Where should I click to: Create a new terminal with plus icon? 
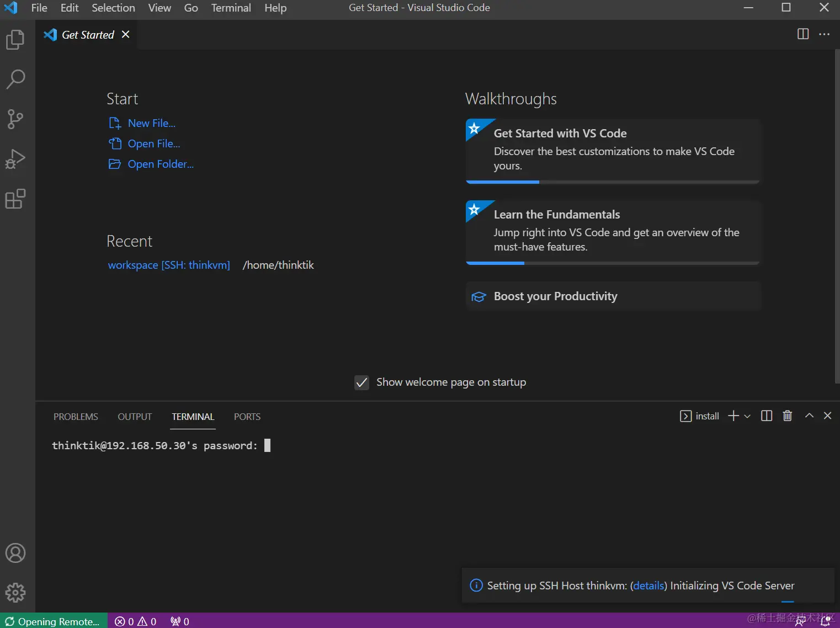[x=733, y=416]
